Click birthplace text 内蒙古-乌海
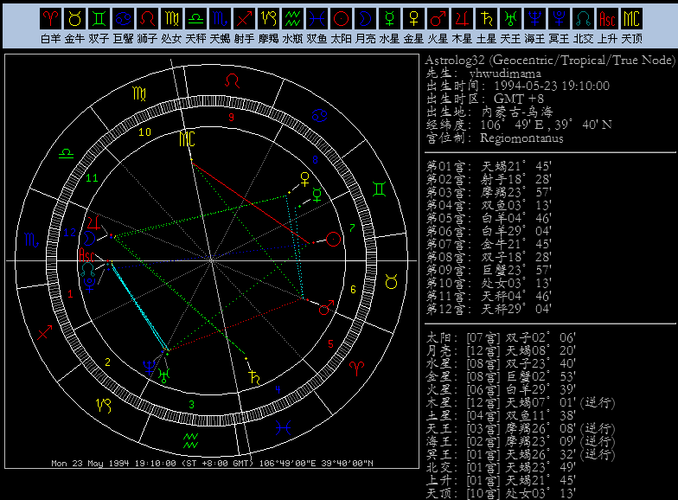The height and width of the screenshot is (500, 678). coord(517,112)
